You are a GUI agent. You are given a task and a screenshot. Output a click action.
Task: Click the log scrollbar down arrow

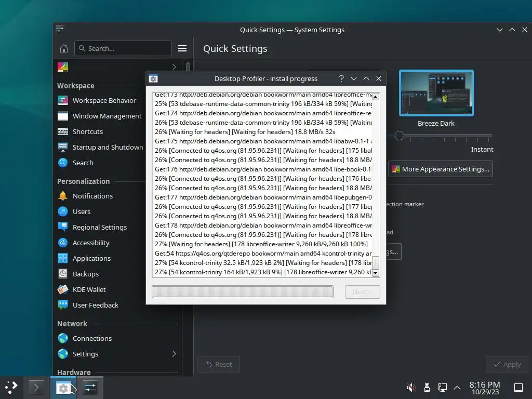376,273
